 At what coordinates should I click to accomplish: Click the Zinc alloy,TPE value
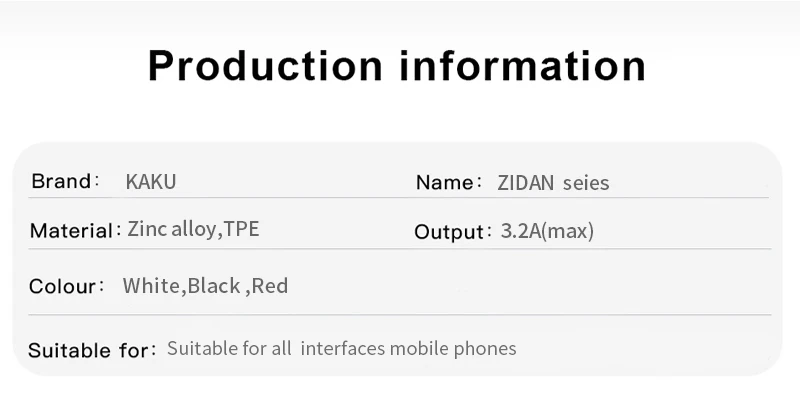click(193, 229)
